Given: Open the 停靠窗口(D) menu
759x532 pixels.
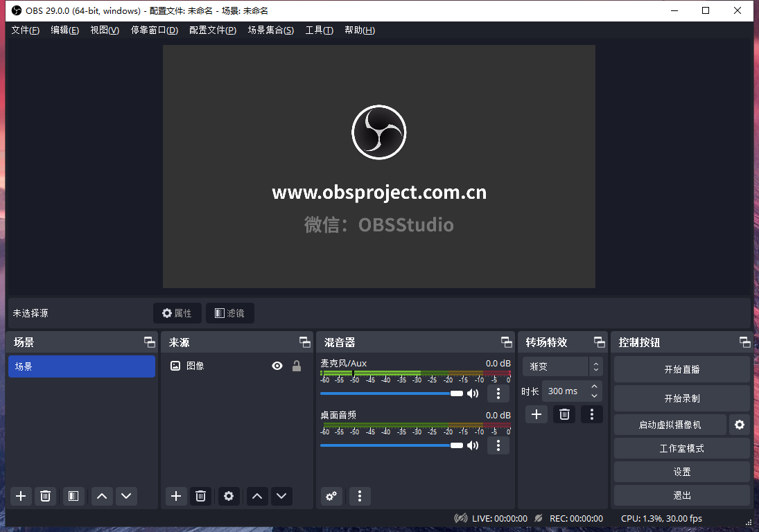Looking at the screenshot, I should click(x=154, y=30).
